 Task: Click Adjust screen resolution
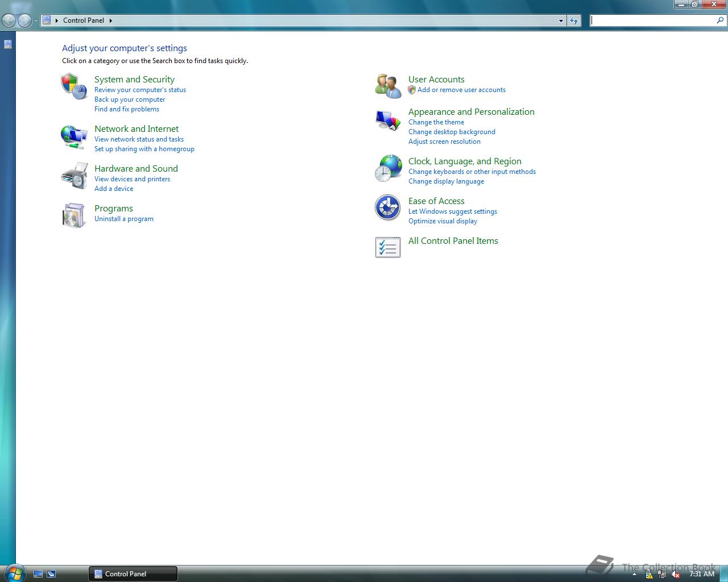[444, 142]
